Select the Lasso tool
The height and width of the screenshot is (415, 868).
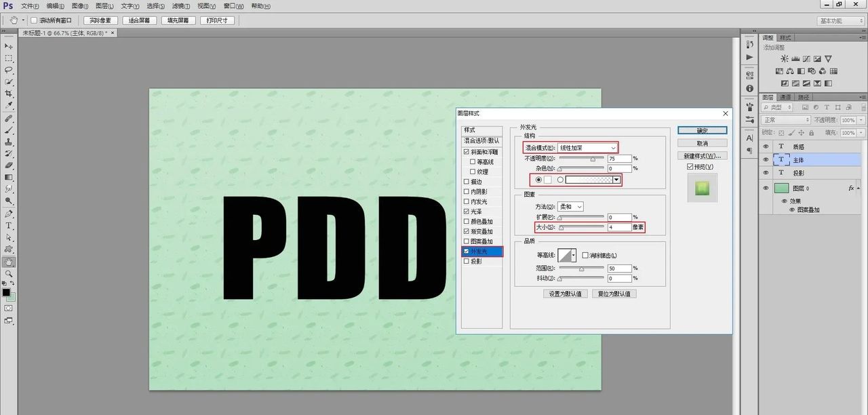pyautogui.click(x=9, y=70)
